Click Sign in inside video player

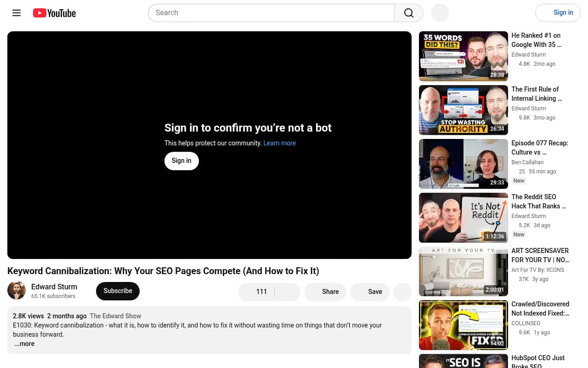[181, 161]
